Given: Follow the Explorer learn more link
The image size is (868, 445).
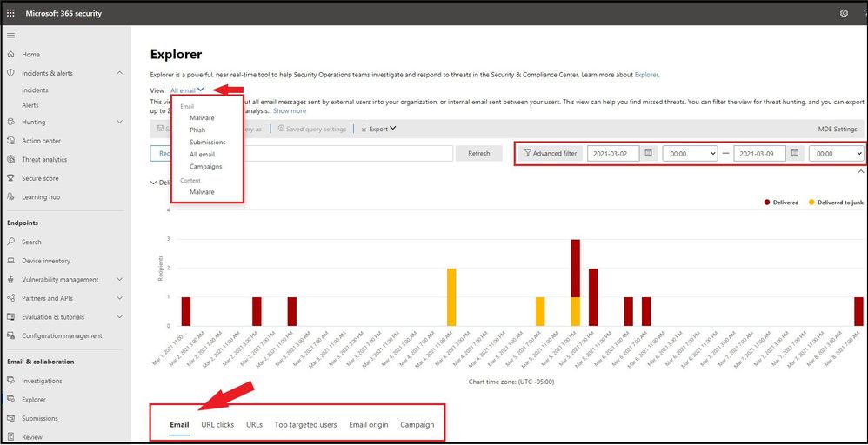Looking at the screenshot, I should (x=646, y=75).
